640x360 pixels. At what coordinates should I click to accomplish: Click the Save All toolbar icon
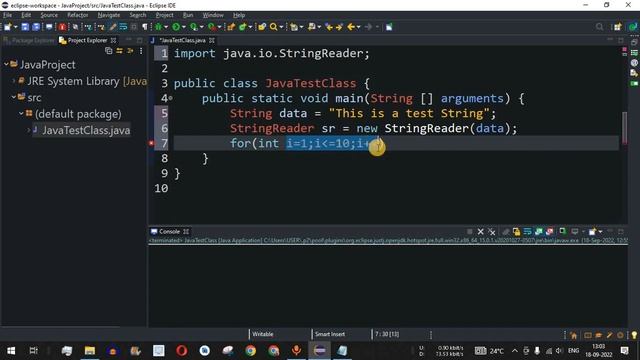36,27
